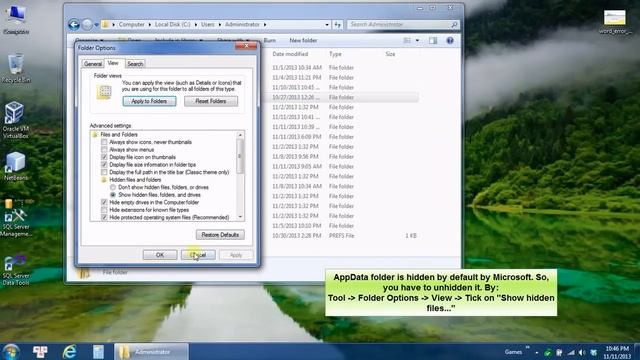Uncheck Hide empty drives in the Computer folder
The image size is (640, 360).
[104, 202]
